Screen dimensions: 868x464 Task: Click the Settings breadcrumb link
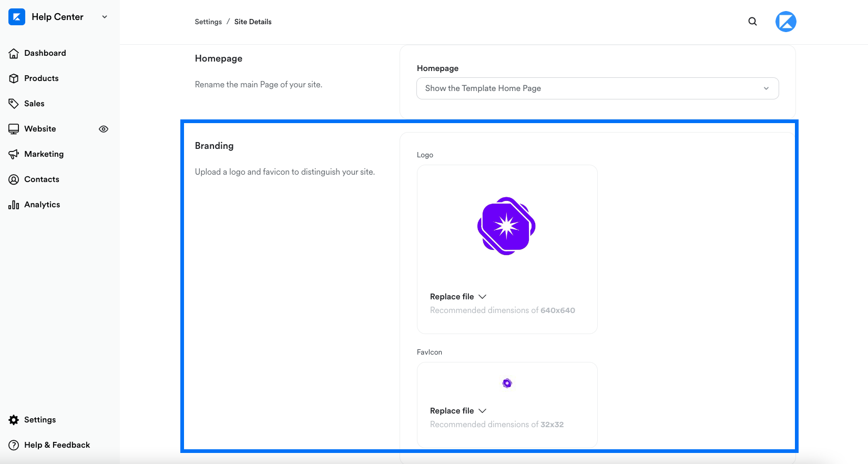(208, 22)
